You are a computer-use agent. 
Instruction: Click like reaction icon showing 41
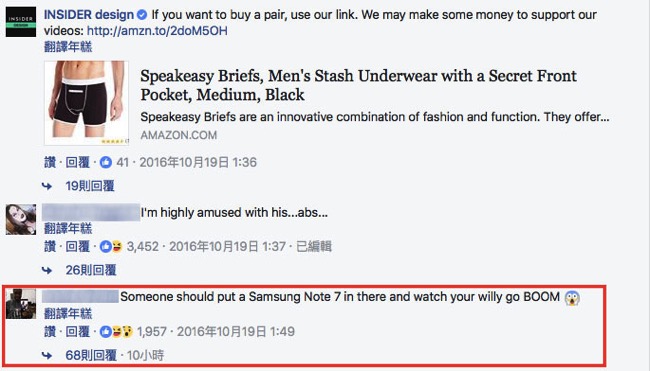pos(106,162)
